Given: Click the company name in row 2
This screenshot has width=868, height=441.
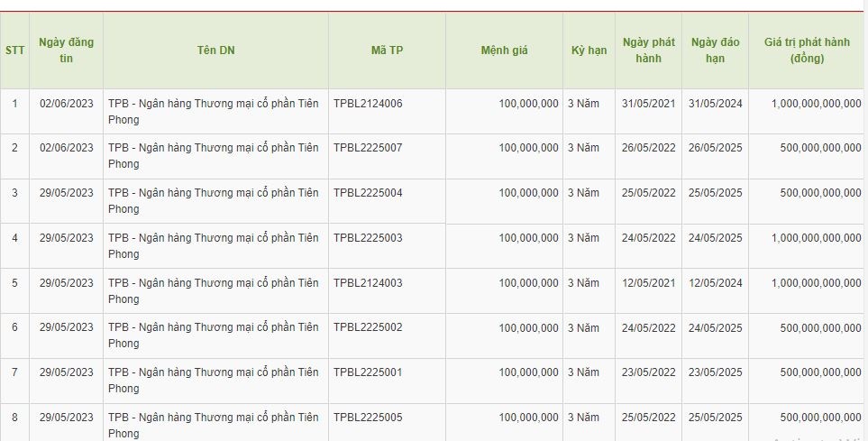Looking at the screenshot, I should pos(214,156).
